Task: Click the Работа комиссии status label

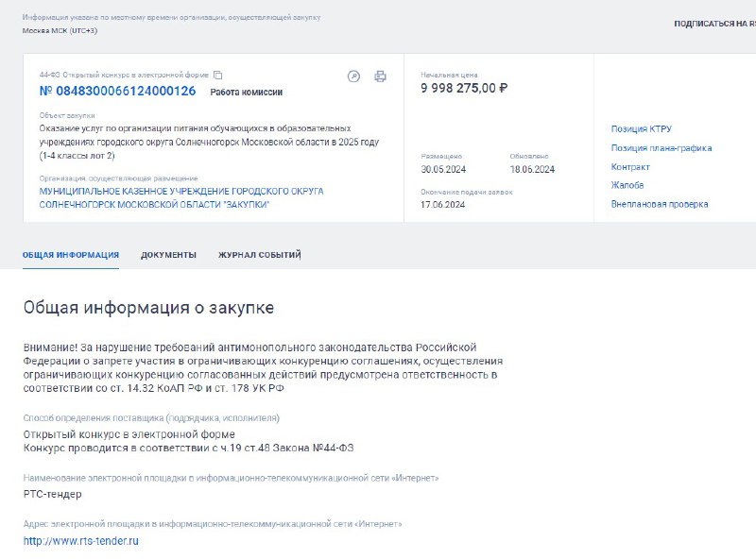Action: pyautogui.click(x=247, y=92)
